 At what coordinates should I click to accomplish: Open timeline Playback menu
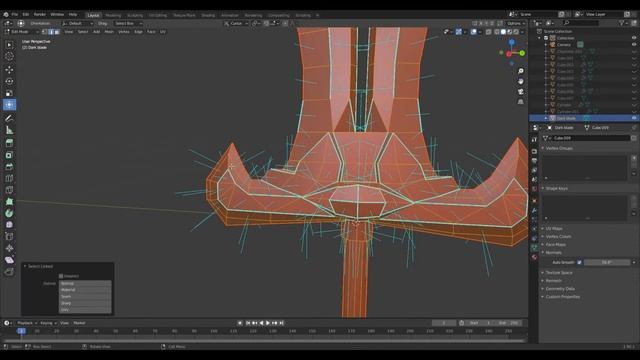coord(27,323)
